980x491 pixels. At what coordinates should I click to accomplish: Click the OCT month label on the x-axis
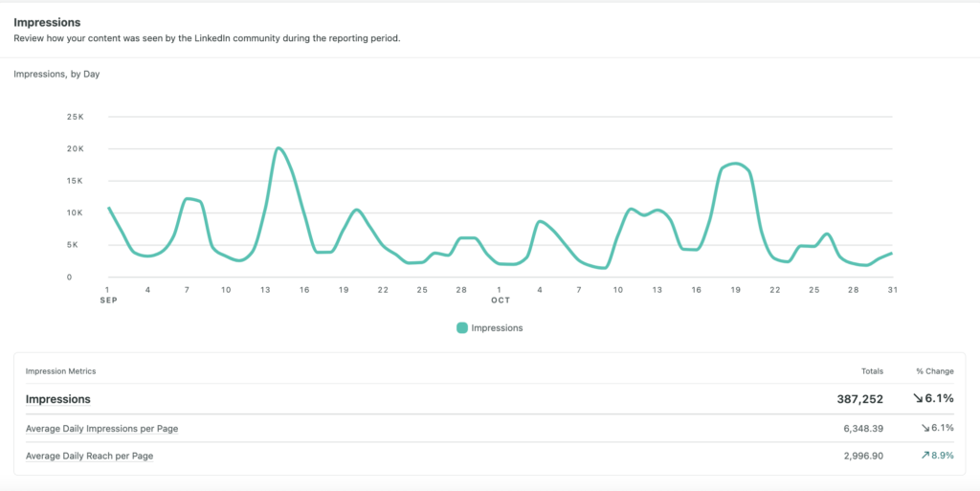click(500, 300)
